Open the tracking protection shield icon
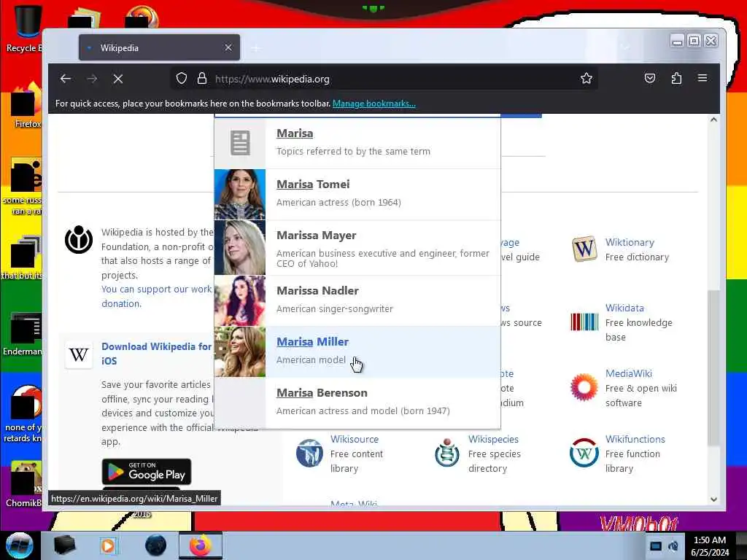Screen dimensions: 747x560 coord(182,78)
